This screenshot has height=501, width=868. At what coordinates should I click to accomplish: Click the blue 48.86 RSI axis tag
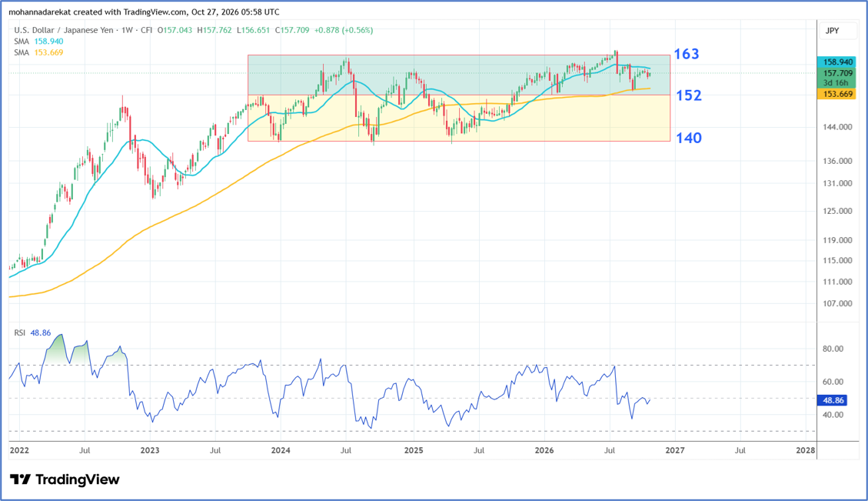(832, 399)
